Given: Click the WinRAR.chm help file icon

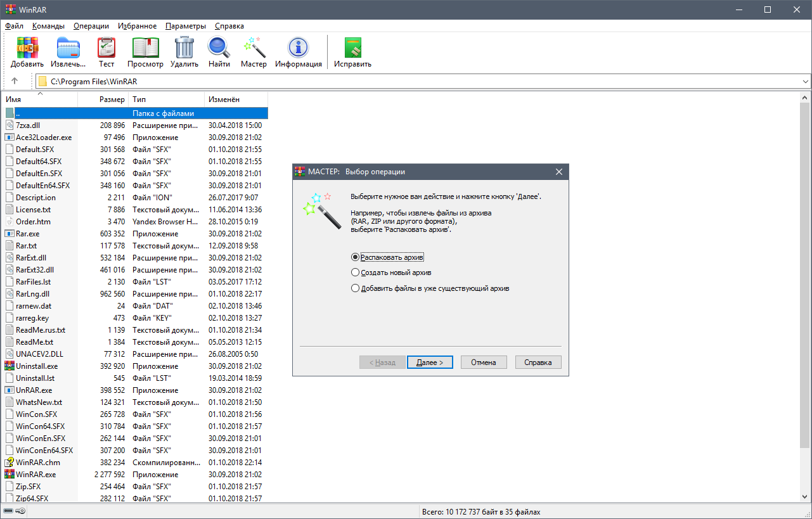Looking at the screenshot, I should pos(10,462).
